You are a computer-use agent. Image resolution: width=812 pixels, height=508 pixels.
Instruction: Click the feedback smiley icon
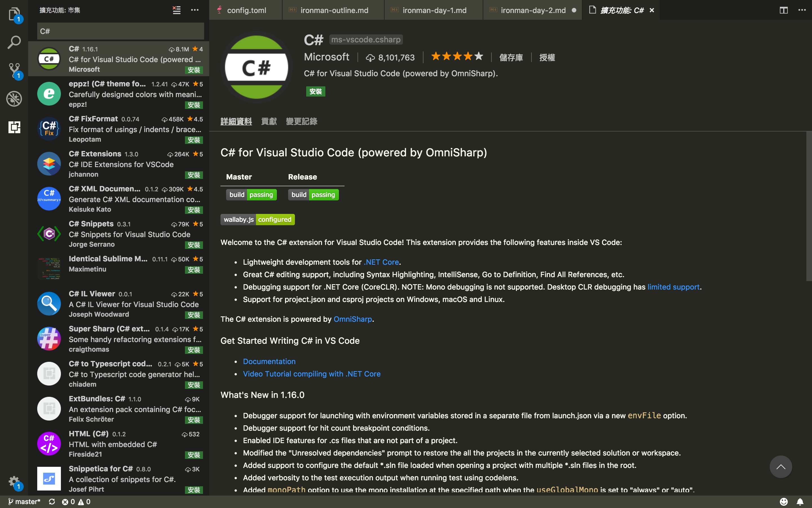tap(784, 502)
